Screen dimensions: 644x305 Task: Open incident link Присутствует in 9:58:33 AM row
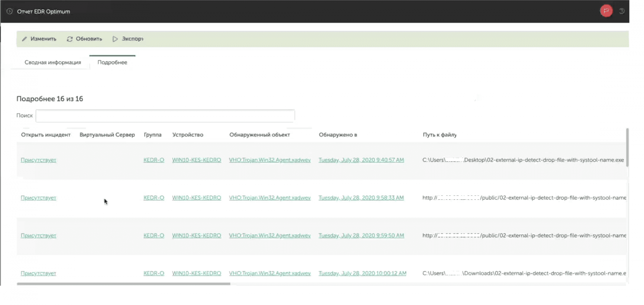click(38, 198)
